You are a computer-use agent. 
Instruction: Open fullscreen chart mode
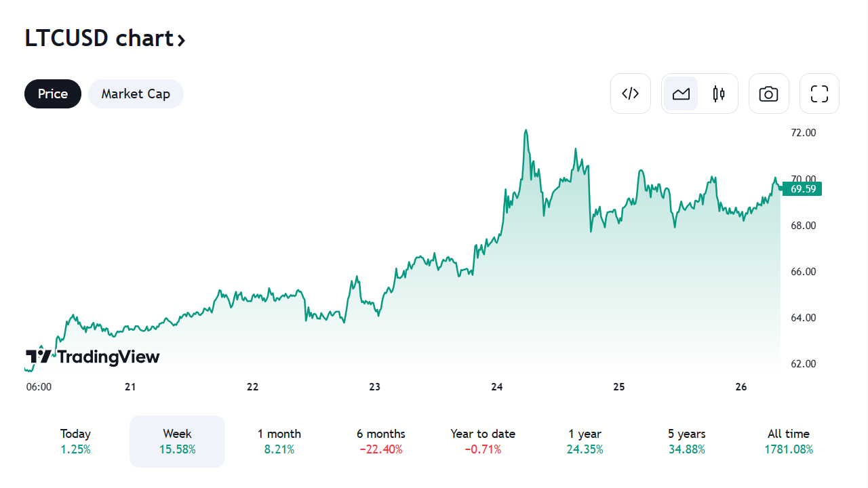click(x=819, y=94)
